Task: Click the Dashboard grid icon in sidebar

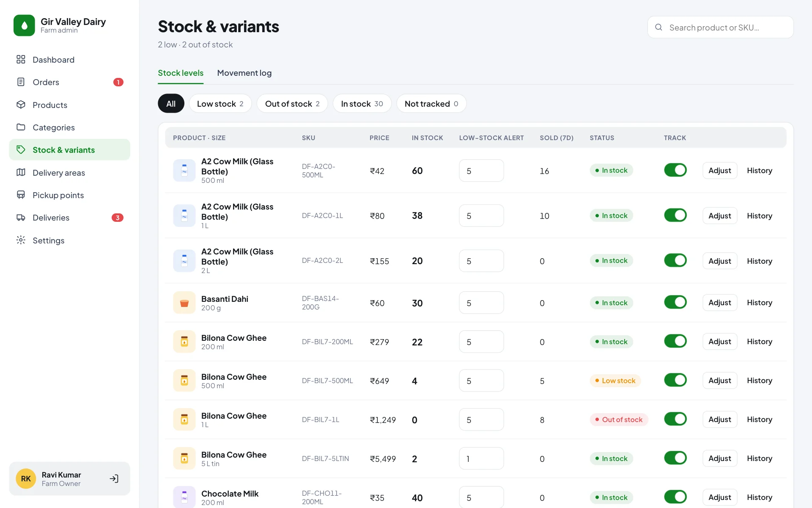Action: 21,59
